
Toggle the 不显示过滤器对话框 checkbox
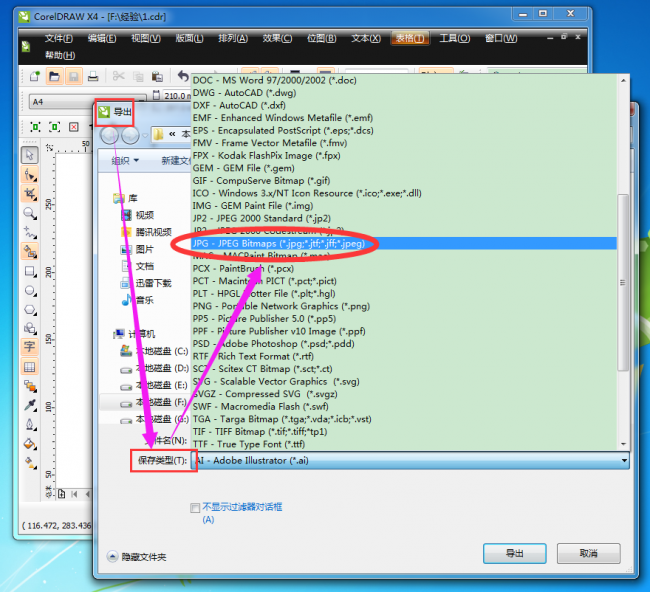coord(195,508)
